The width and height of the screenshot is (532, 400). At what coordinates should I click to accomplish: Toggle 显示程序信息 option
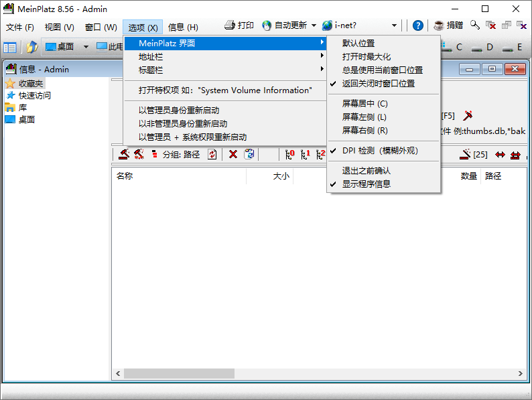coord(384,184)
